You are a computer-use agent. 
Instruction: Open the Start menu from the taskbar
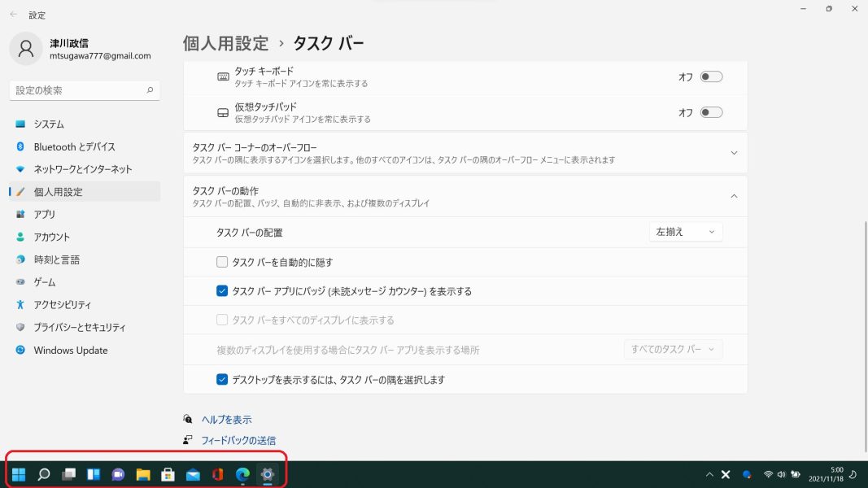pyautogui.click(x=19, y=474)
